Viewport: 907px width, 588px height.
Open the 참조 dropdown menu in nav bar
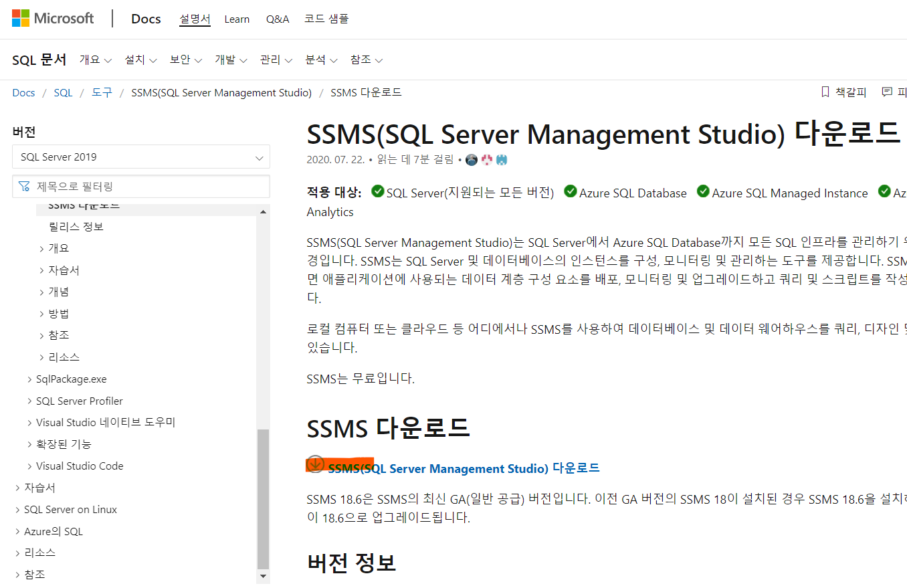click(x=367, y=60)
